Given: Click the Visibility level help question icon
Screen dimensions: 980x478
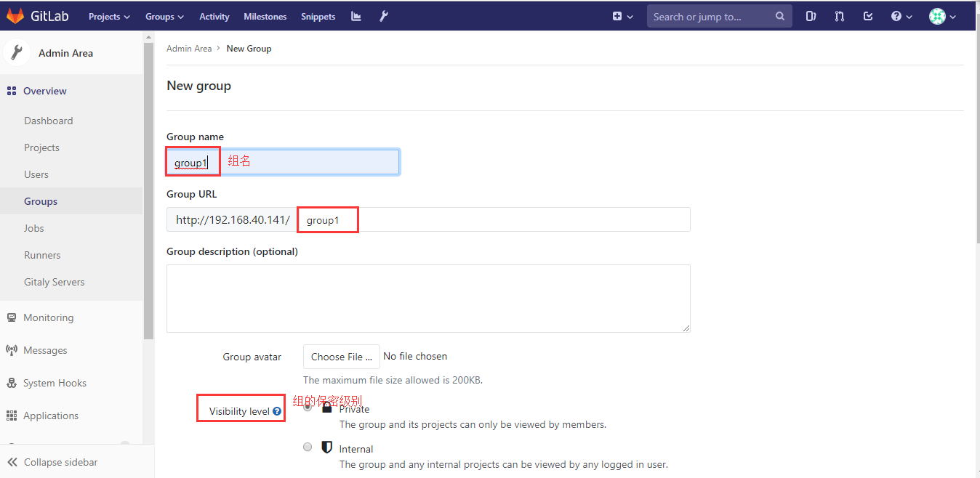Looking at the screenshot, I should pos(277,412).
